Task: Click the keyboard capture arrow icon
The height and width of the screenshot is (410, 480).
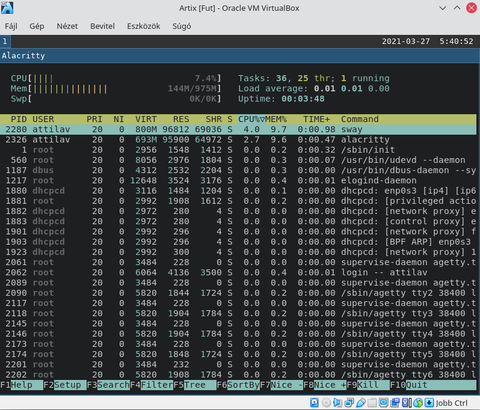Action: click(x=429, y=403)
